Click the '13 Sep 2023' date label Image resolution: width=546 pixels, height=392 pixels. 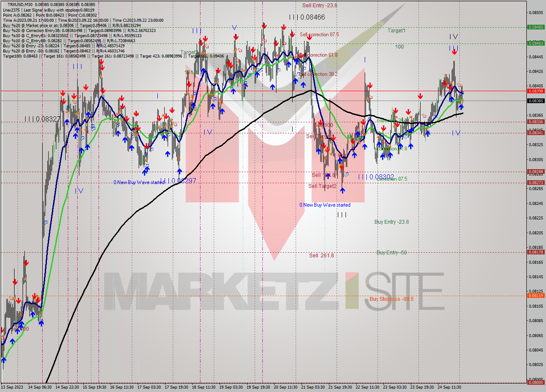click(11, 387)
